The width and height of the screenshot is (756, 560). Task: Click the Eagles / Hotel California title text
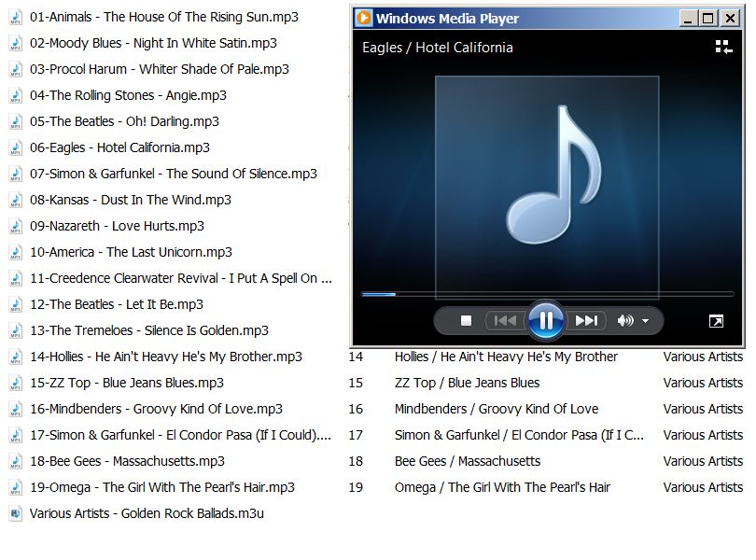(x=438, y=48)
